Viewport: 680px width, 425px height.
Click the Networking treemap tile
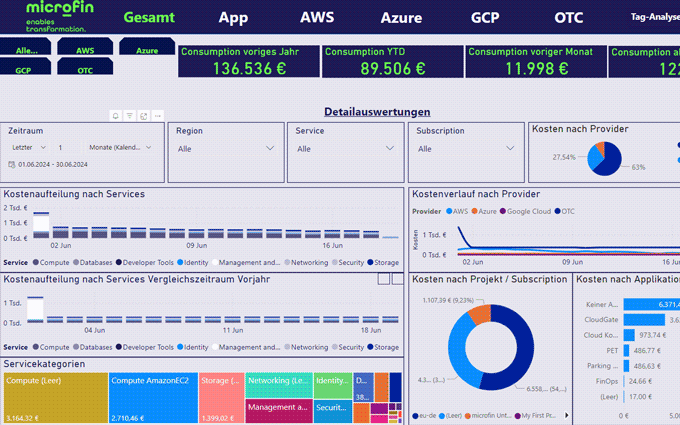coord(279,385)
